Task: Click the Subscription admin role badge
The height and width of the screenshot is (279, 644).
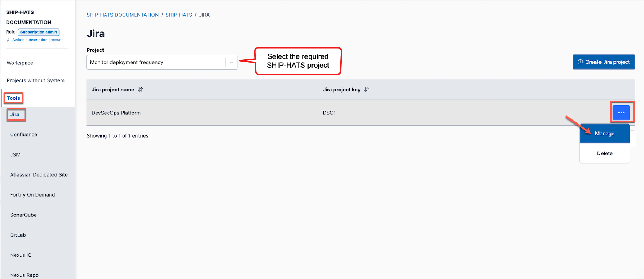Action: 39,32
